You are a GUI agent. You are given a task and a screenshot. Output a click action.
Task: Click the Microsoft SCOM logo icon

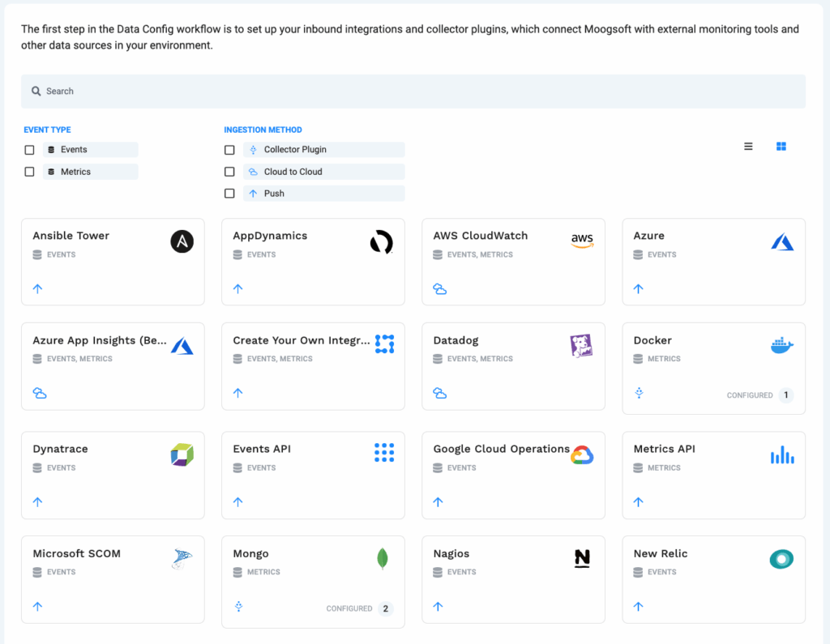pos(182,559)
